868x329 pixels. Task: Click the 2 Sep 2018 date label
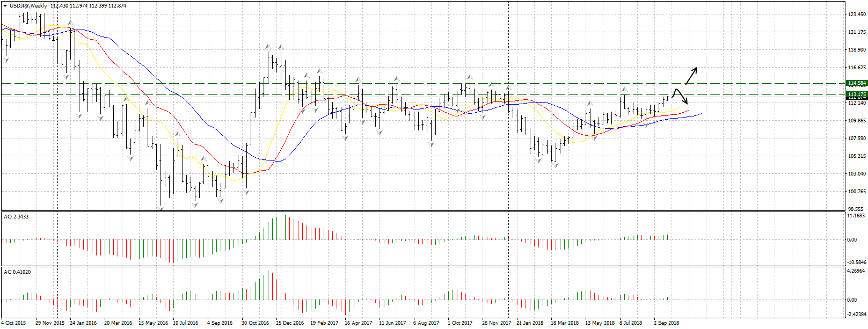[x=666, y=323]
